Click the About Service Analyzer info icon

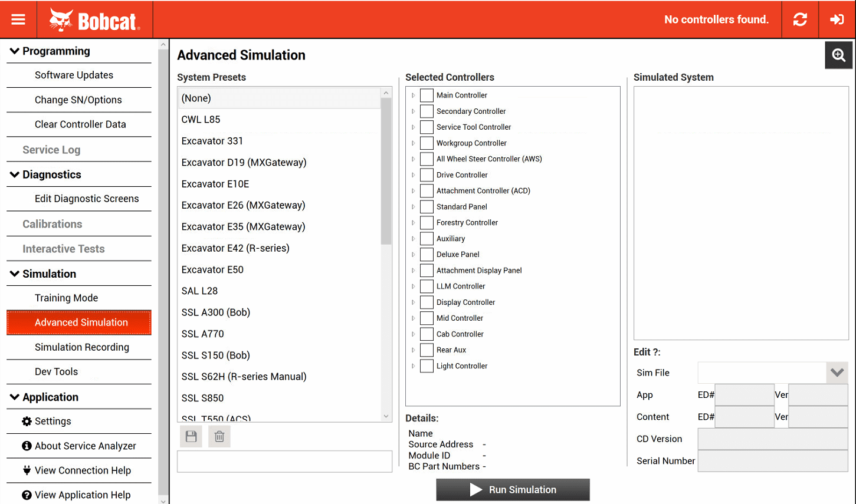pos(28,446)
